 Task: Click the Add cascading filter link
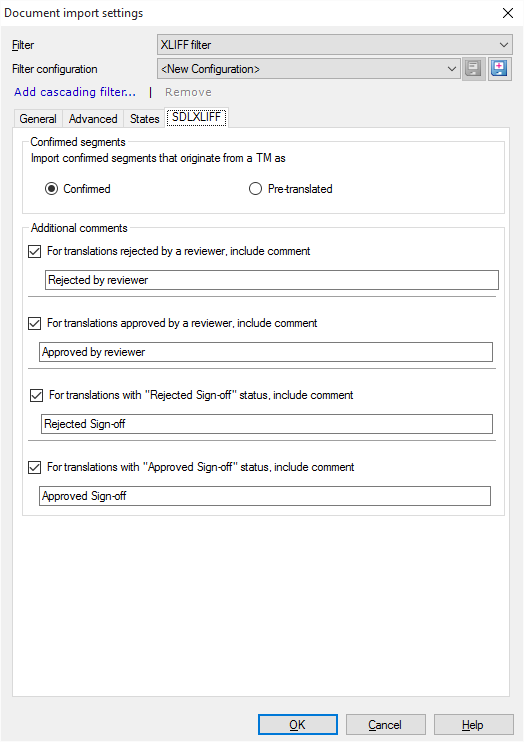pyautogui.click(x=75, y=92)
